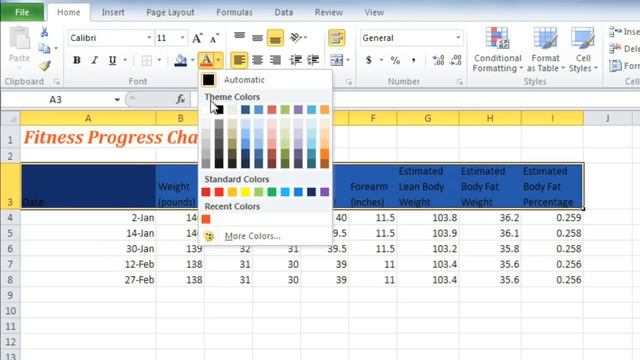Toggle Italic formatting
This screenshot has width=640, height=360.
tap(94, 60)
